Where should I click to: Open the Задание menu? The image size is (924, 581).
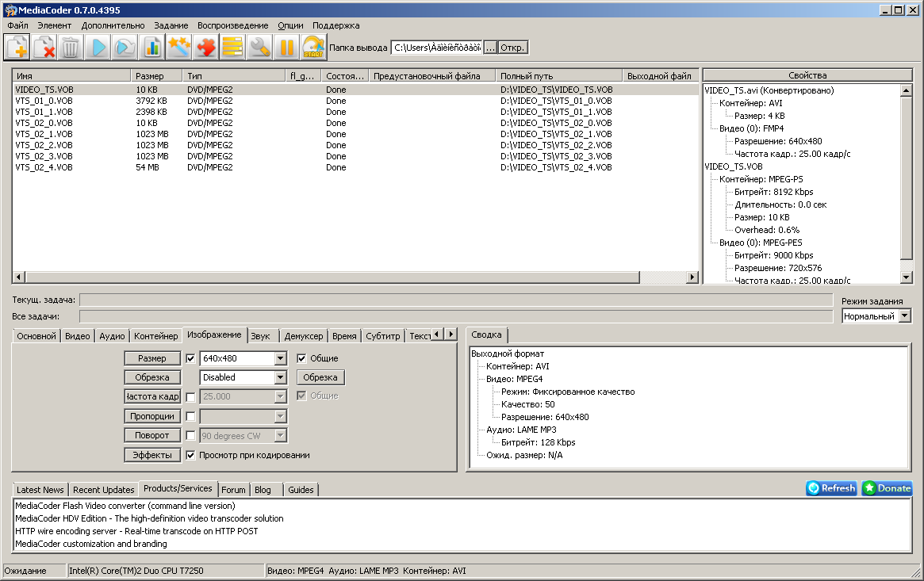[171, 25]
